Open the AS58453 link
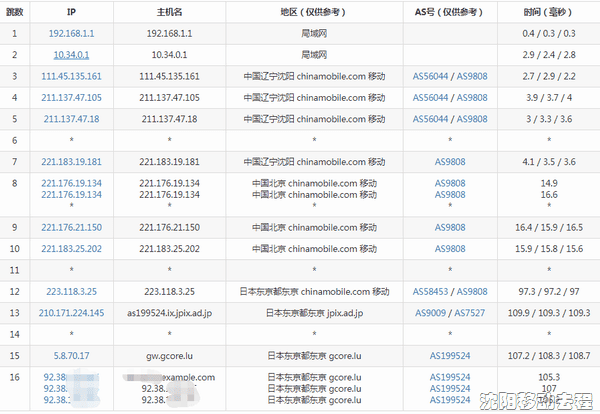This screenshot has height=414, width=600. point(430,292)
